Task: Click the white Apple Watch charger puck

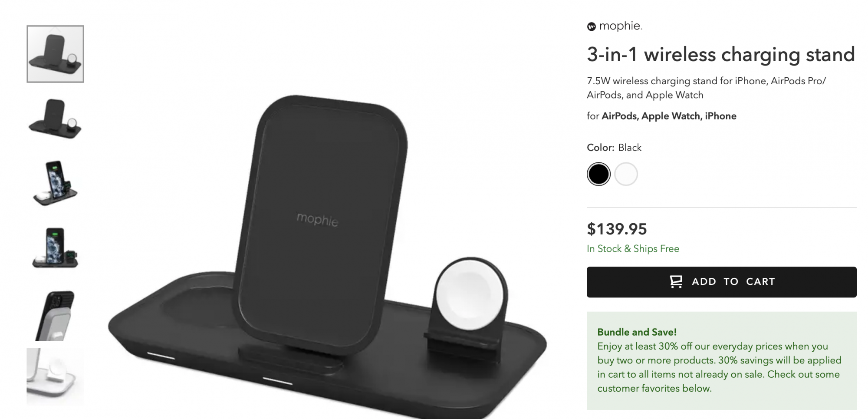Action: click(x=470, y=295)
